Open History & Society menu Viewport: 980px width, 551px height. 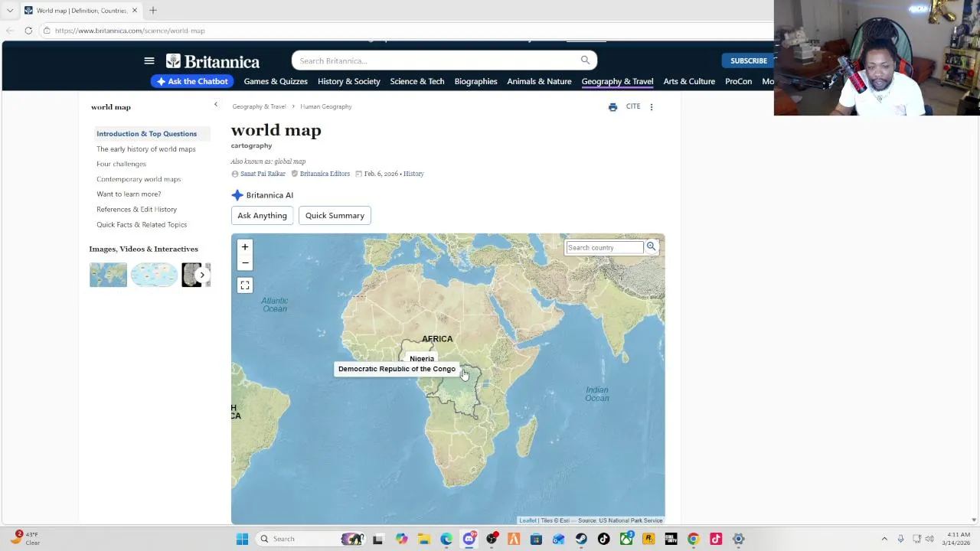coord(349,81)
